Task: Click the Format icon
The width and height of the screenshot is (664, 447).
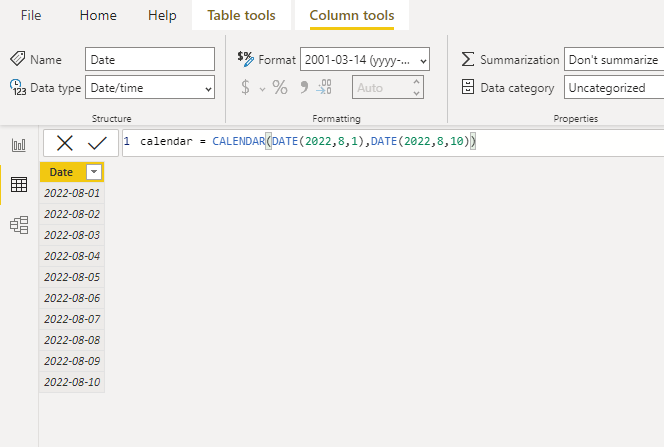Action: [x=245, y=59]
